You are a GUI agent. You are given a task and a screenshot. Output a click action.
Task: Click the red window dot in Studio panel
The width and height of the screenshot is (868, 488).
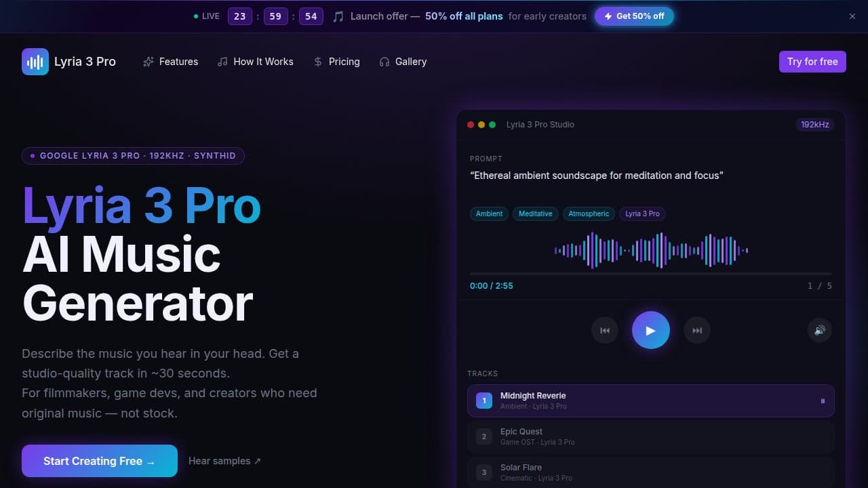tap(471, 125)
